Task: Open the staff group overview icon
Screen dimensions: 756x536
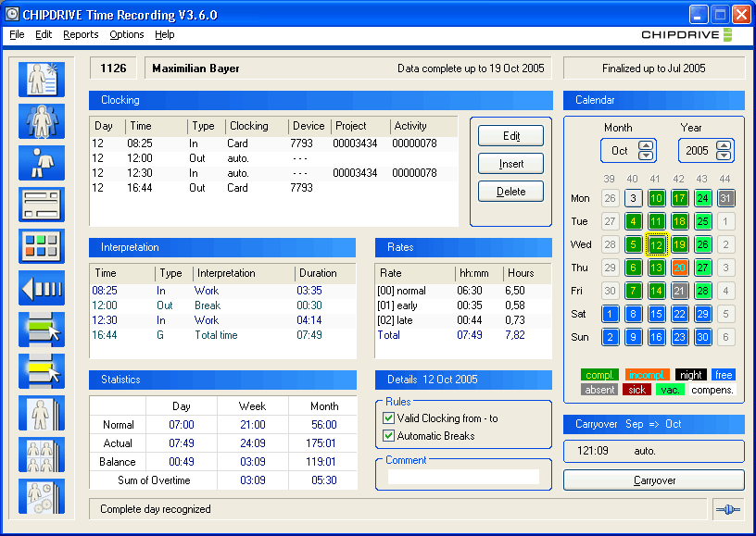Action: (x=41, y=121)
